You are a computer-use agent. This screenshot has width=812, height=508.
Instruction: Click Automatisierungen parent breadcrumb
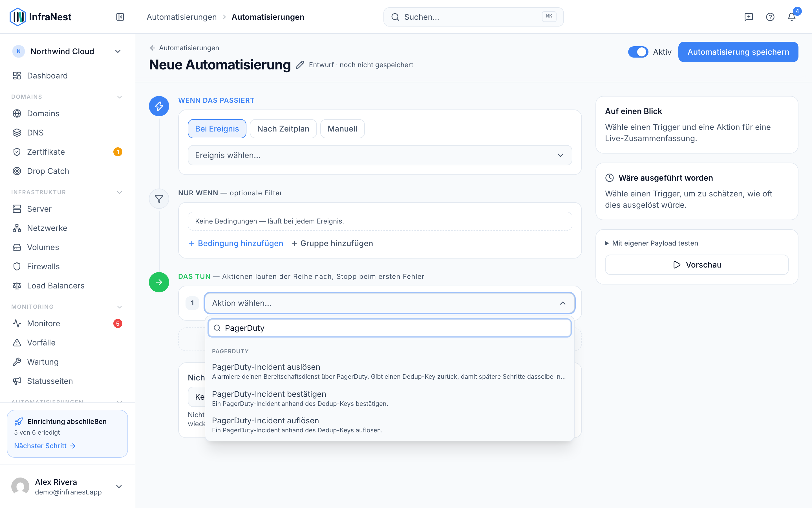[182, 17]
